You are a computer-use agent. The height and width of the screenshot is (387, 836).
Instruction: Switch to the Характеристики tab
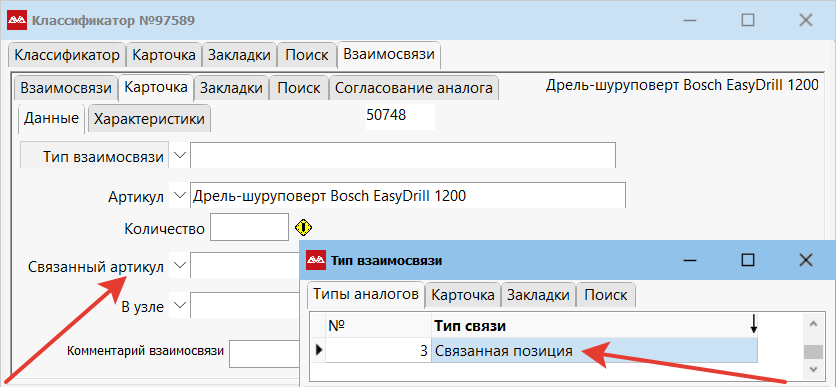click(149, 119)
